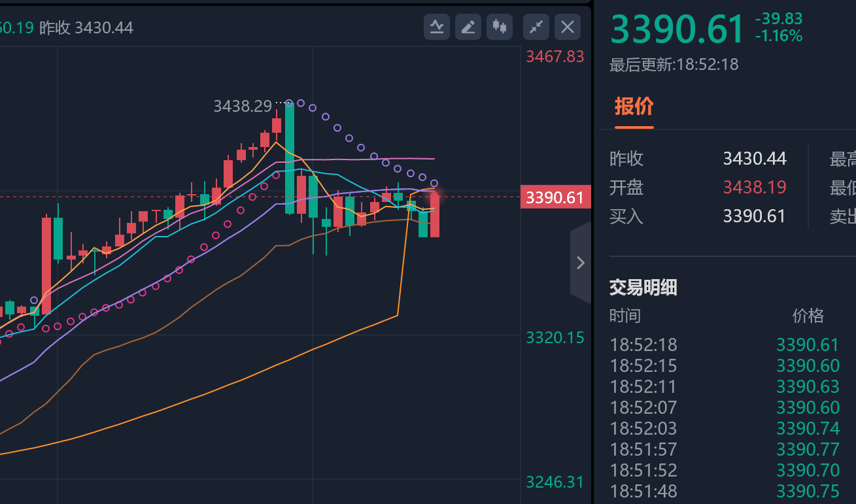Click the 3390.77 trade price

(808, 449)
